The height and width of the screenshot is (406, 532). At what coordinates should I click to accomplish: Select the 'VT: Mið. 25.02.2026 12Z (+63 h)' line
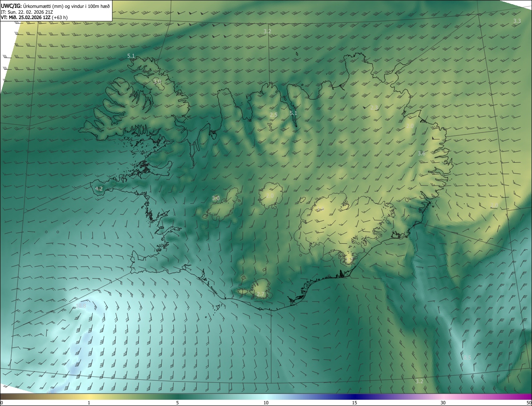tap(34, 18)
